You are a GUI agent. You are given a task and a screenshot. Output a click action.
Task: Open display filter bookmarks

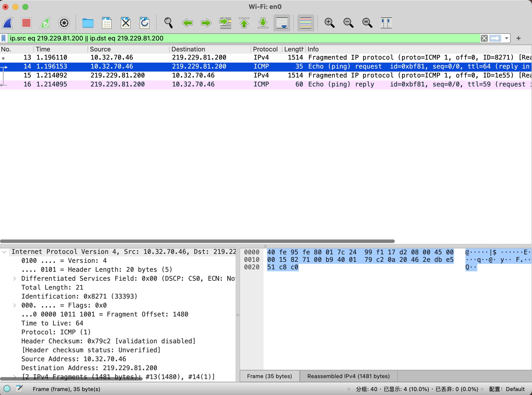4,38
